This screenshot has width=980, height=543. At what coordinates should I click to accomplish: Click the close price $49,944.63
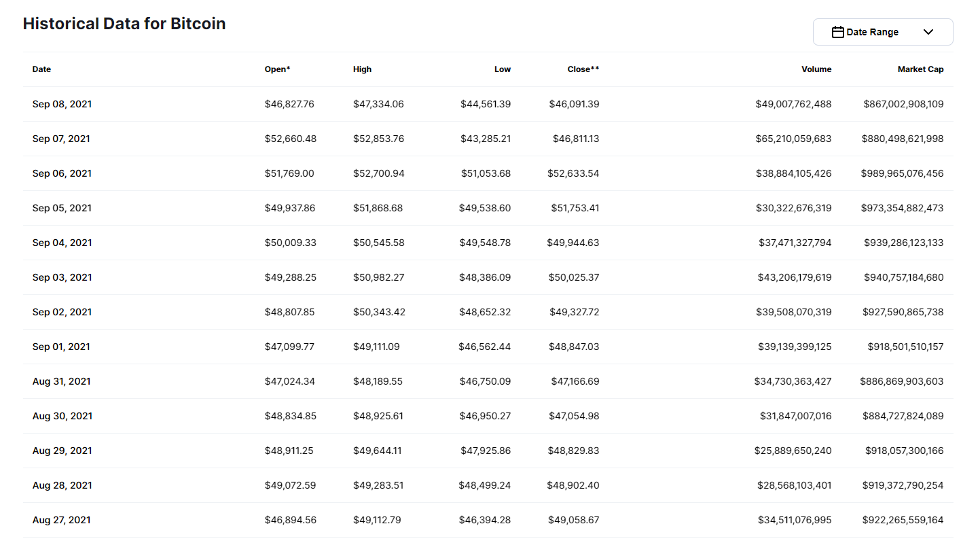573,243
